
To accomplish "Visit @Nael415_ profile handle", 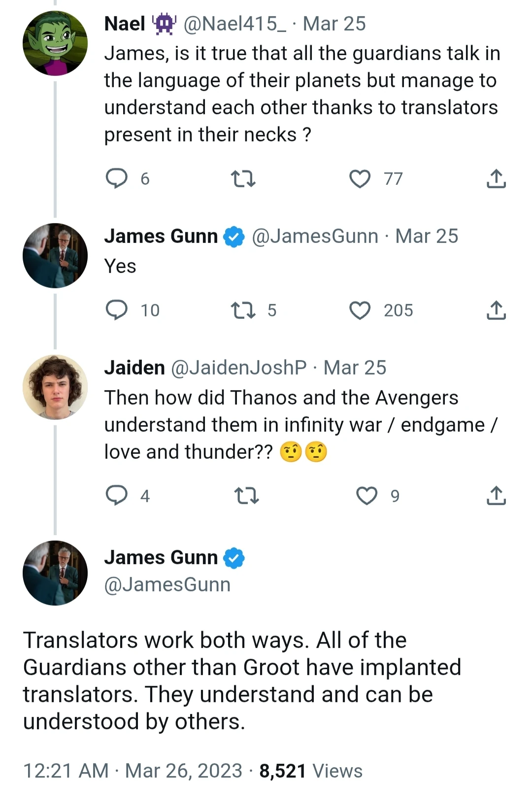I will click(234, 24).
